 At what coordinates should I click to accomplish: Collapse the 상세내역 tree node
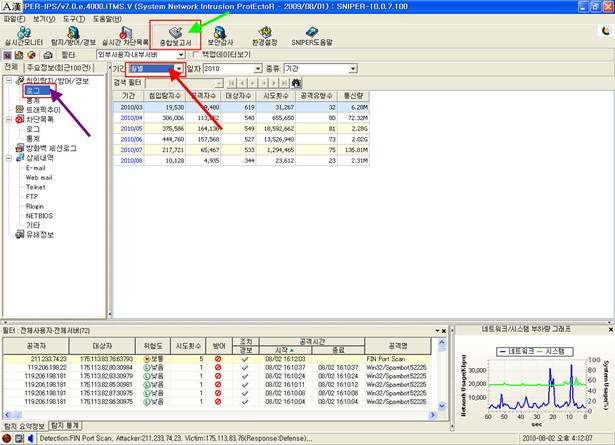9,158
